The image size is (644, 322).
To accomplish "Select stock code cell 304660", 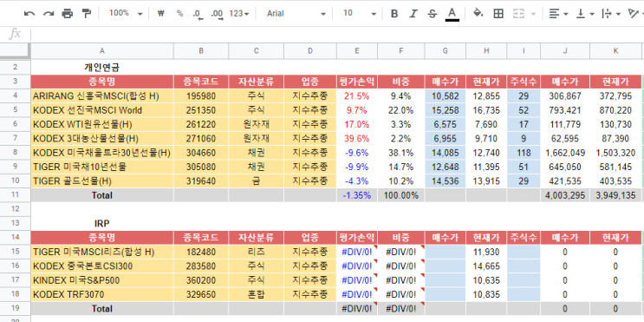I will (201, 153).
